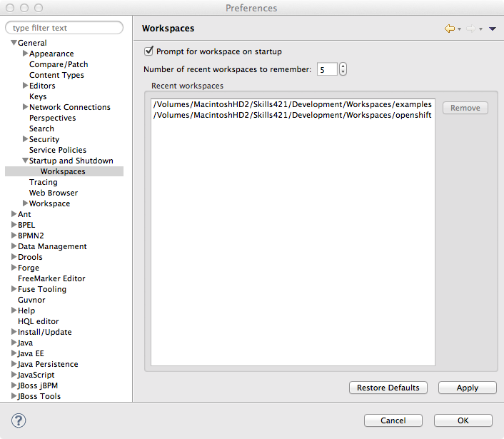Click the filter text search field
This screenshot has height=439, width=504.
pos(64,28)
